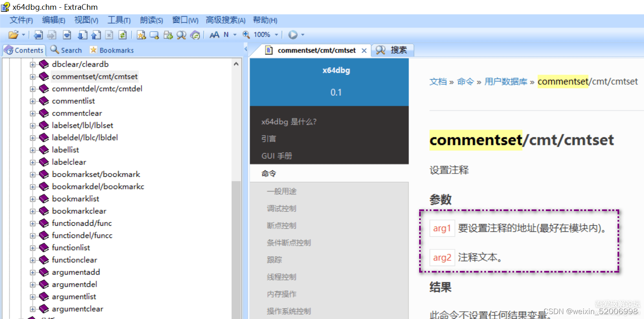Refresh the page with green arrows icon
The image size is (644, 319).
pyautogui.click(x=123, y=35)
